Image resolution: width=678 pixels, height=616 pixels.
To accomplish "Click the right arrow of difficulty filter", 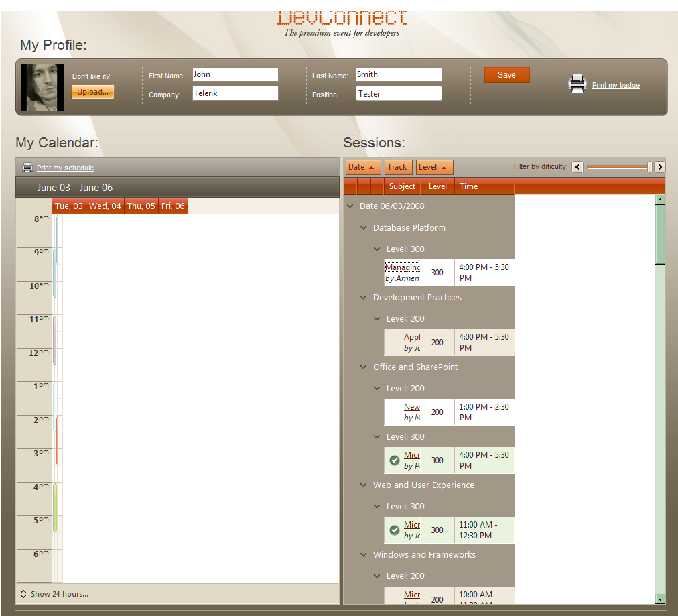I will 659,167.
